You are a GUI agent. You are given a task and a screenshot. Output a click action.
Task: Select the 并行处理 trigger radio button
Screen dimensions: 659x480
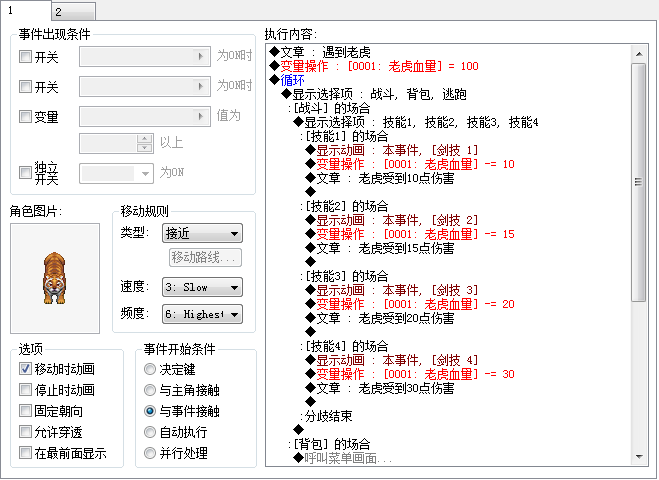(x=150, y=453)
